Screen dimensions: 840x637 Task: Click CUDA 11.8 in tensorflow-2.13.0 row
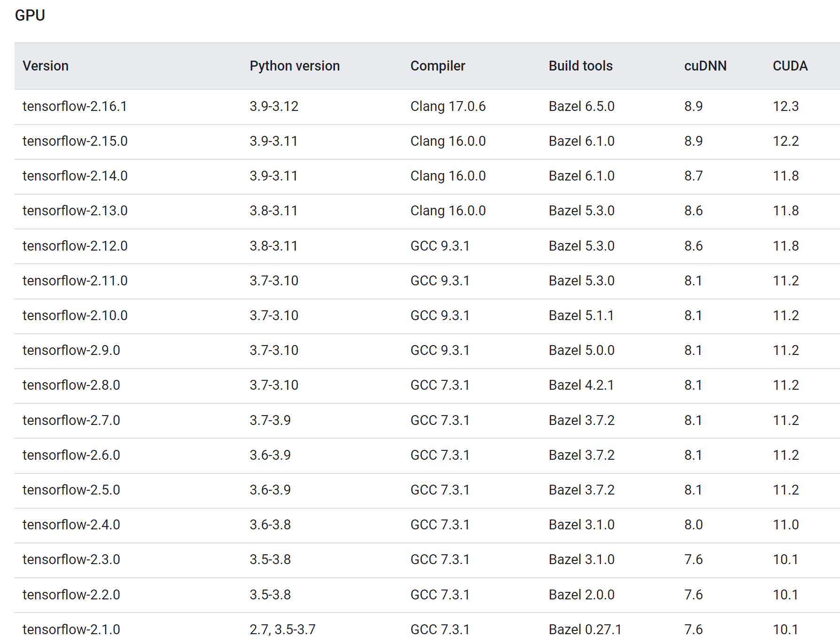pyautogui.click(x=786, y=211)
